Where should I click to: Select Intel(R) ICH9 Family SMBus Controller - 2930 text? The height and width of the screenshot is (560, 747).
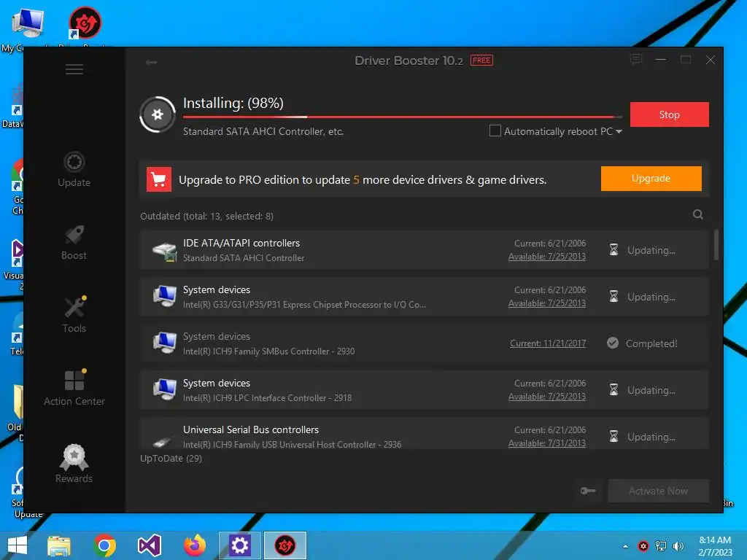click(268, 351)
